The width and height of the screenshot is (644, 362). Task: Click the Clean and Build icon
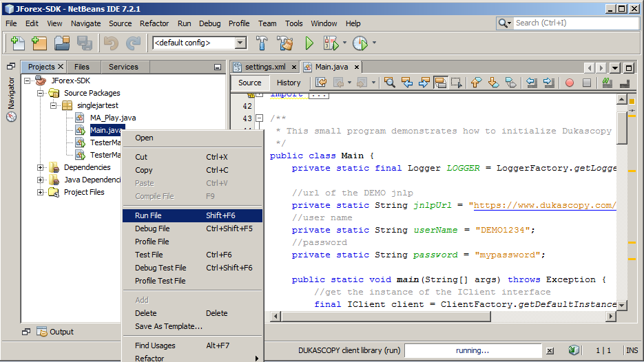(285, 43)
